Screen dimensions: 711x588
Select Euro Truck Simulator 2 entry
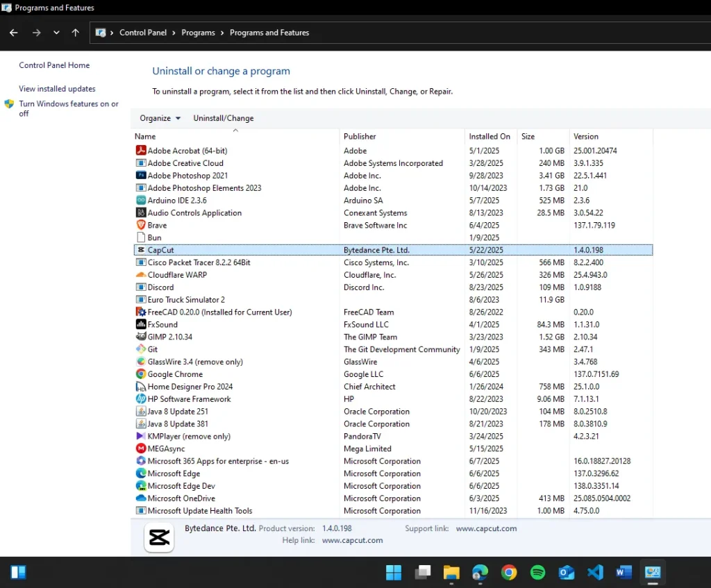(393, 300)
